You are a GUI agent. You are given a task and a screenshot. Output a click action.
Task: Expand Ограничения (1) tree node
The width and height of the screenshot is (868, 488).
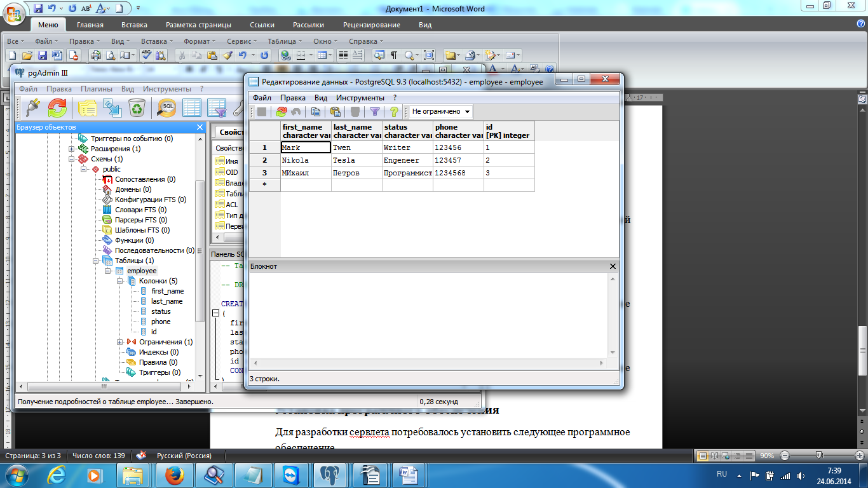[x=120, y=342]
